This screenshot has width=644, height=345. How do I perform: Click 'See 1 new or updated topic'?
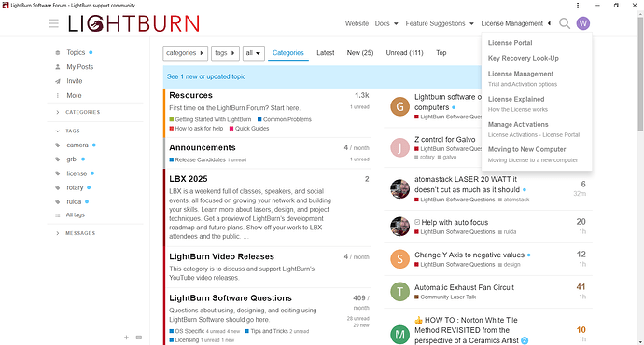tap(206, 76)
